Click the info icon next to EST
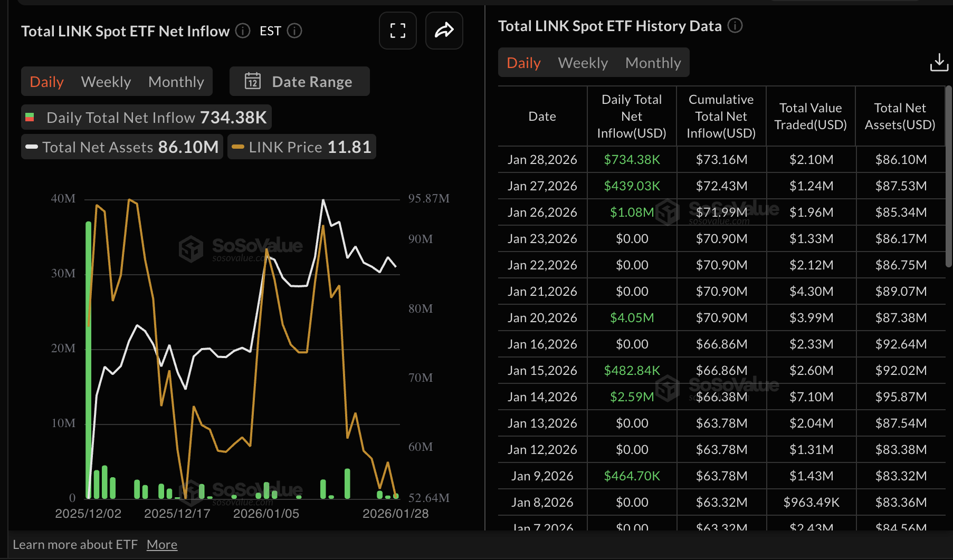953x560 pixels. click(x=295, y=31)
